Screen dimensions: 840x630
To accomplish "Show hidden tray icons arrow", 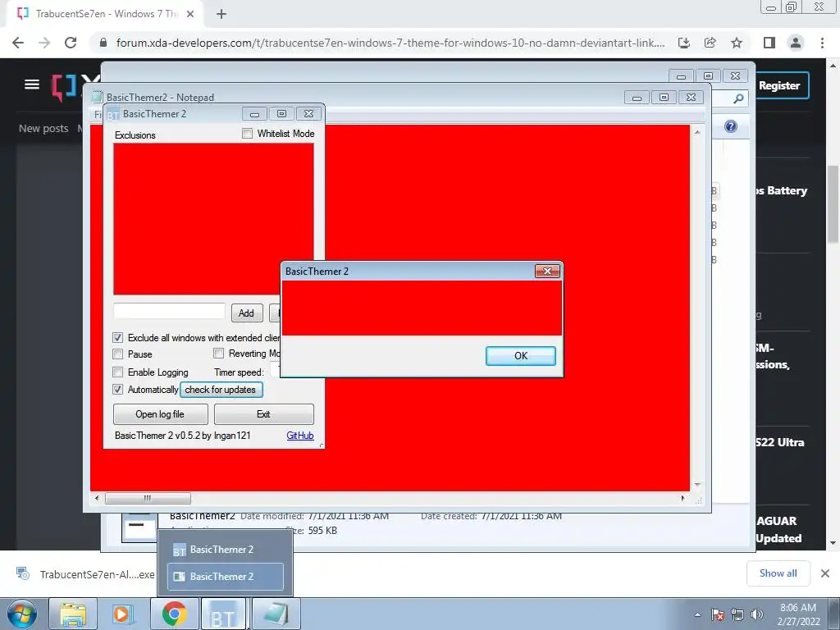I will [x=697, y=614].
